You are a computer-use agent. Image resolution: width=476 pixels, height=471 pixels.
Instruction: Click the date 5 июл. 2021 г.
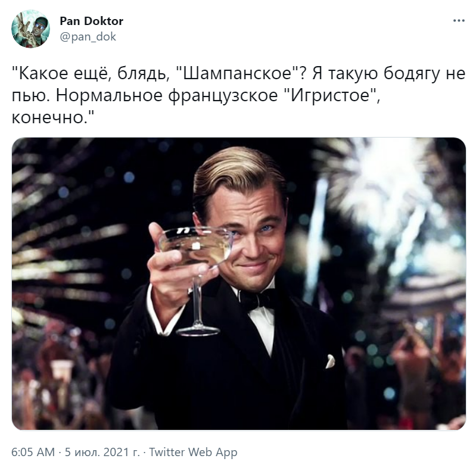[x=102, y=452]
